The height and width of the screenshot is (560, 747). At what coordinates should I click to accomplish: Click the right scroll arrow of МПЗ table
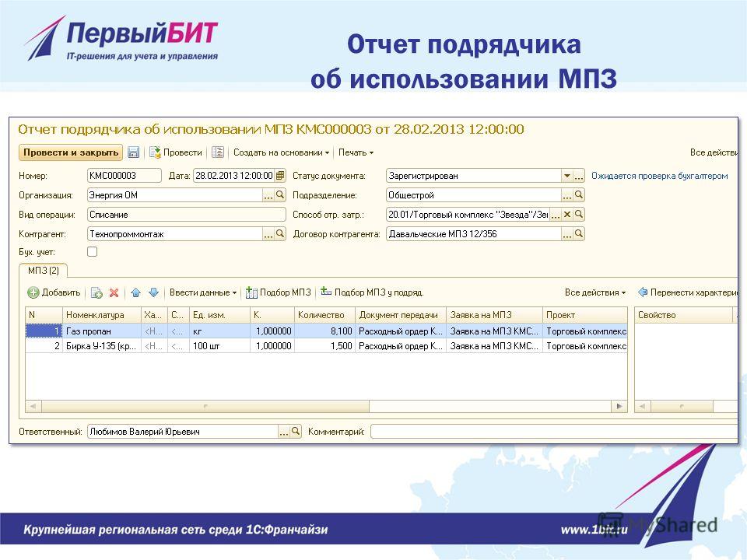(619, 406)
